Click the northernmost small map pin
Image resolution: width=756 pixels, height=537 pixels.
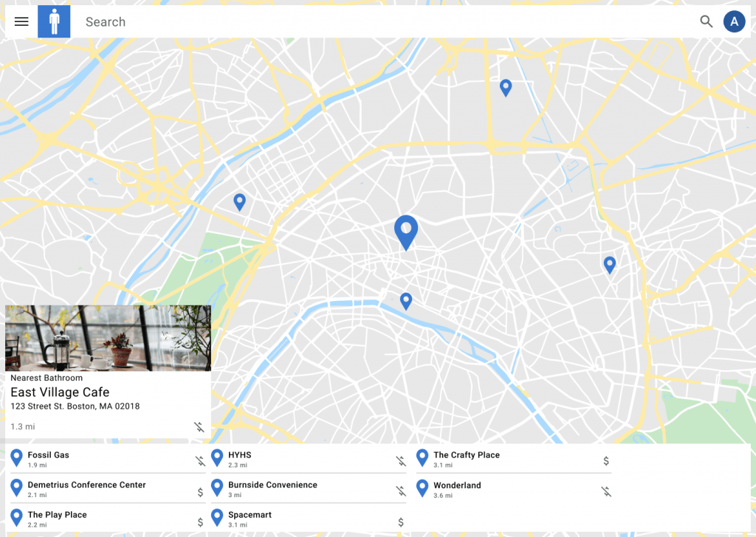tap(506, 87)
